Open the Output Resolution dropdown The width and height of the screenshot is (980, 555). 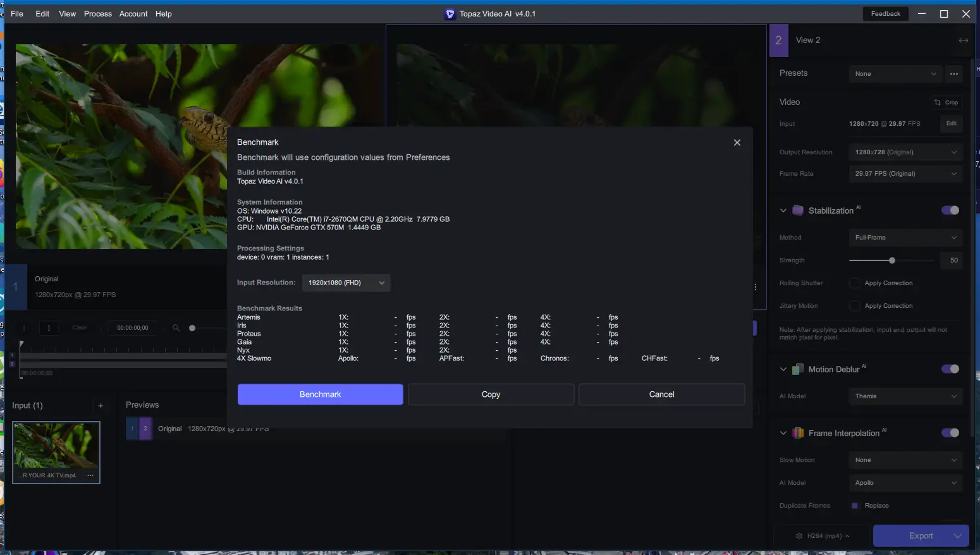(x=905, y=152)
